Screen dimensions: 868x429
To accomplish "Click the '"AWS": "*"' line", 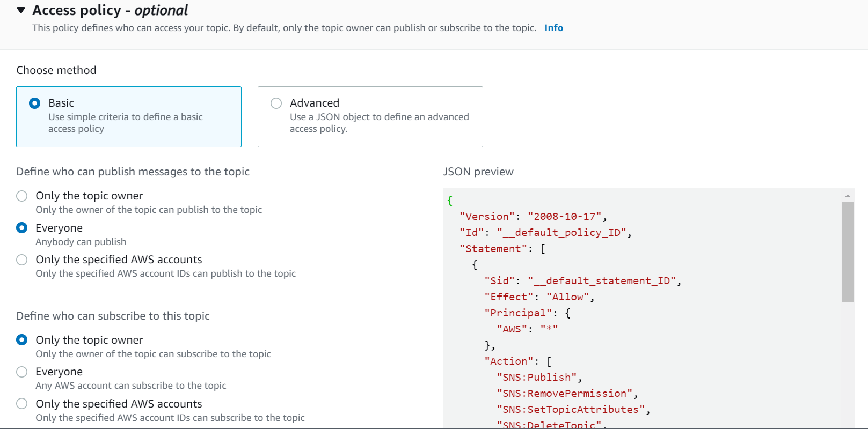I will (527, 329).
